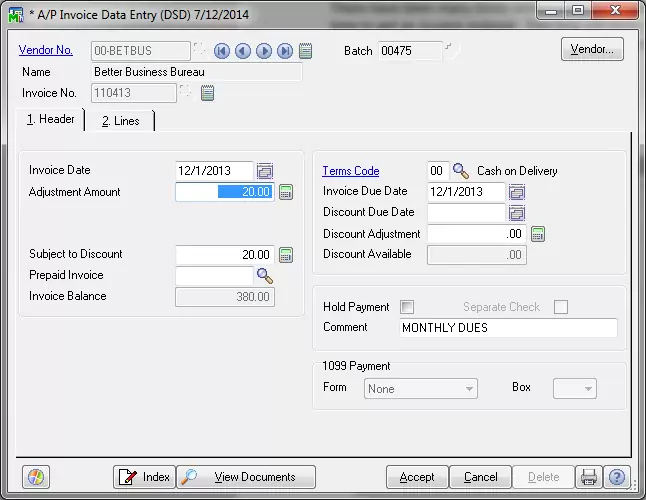Screen dimensions: 646x500
Task: Toggle the Separate Check checkbox
Action: [x=560, y=307]
